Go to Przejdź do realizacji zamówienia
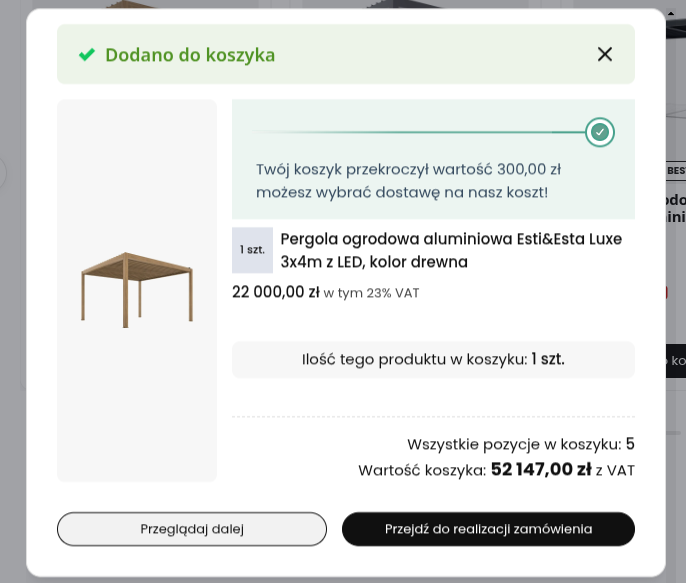This screenshot has height=583, width=686. (x=488, y=529)
